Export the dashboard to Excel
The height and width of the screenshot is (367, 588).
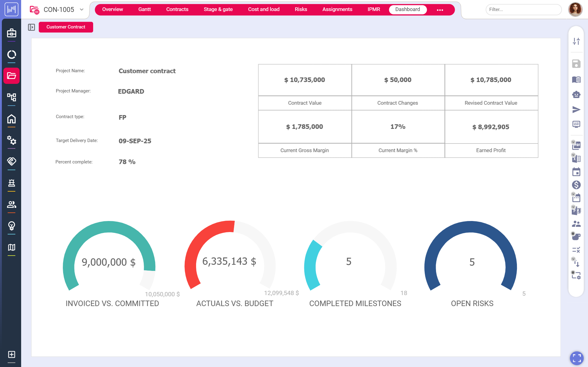pos(576,159)
